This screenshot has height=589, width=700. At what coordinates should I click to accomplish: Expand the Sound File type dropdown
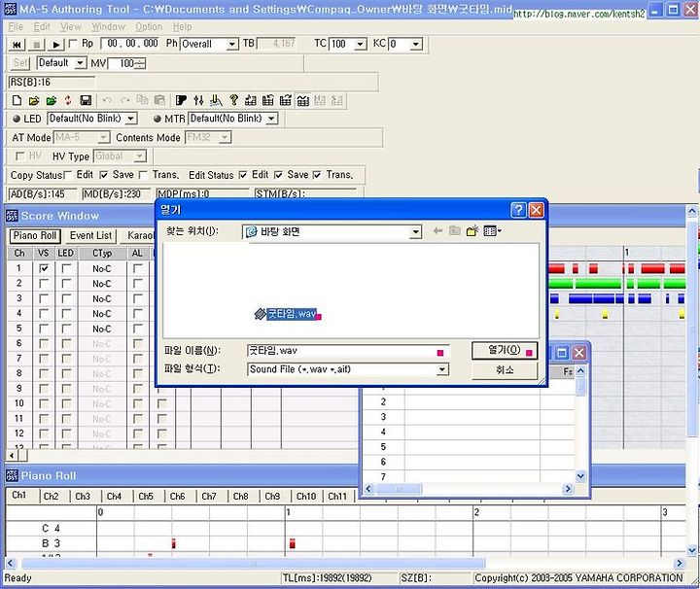(x=442, y=369)
